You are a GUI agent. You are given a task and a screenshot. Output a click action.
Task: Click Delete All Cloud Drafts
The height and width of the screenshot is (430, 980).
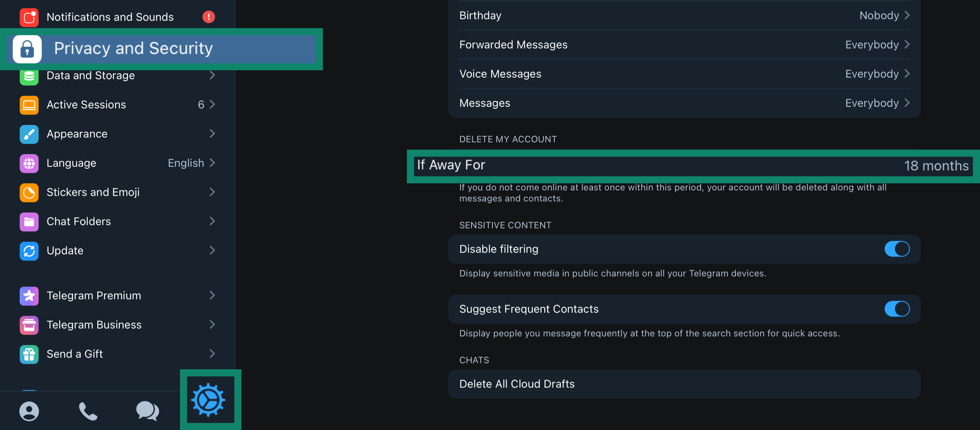point(517,384)
